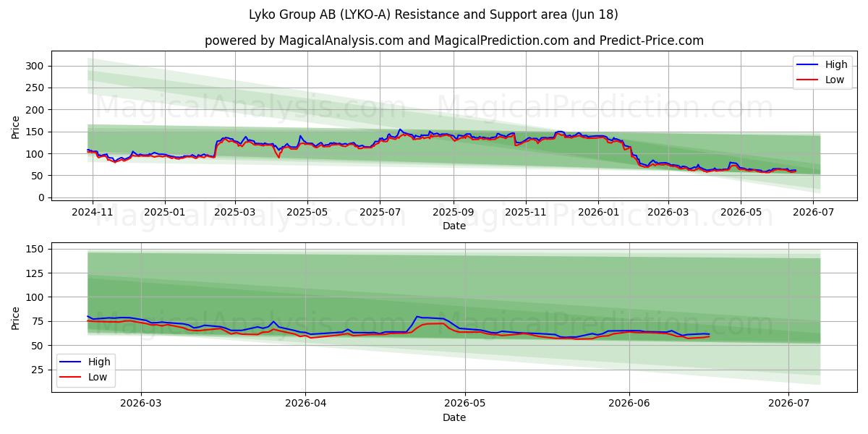Click the '2025-11' x-axis label on the top chart
This screenshot has width=868, height=434.
coord(526,213)
